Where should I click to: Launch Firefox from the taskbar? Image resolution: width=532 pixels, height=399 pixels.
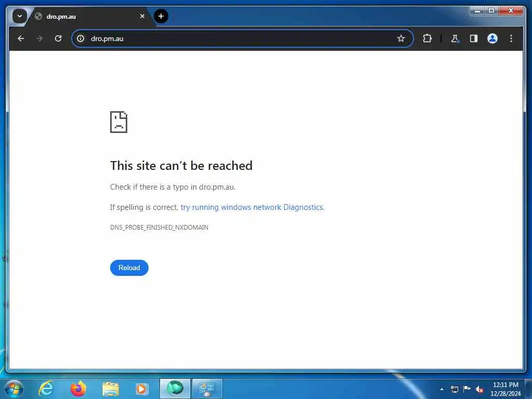pos(78,389)
